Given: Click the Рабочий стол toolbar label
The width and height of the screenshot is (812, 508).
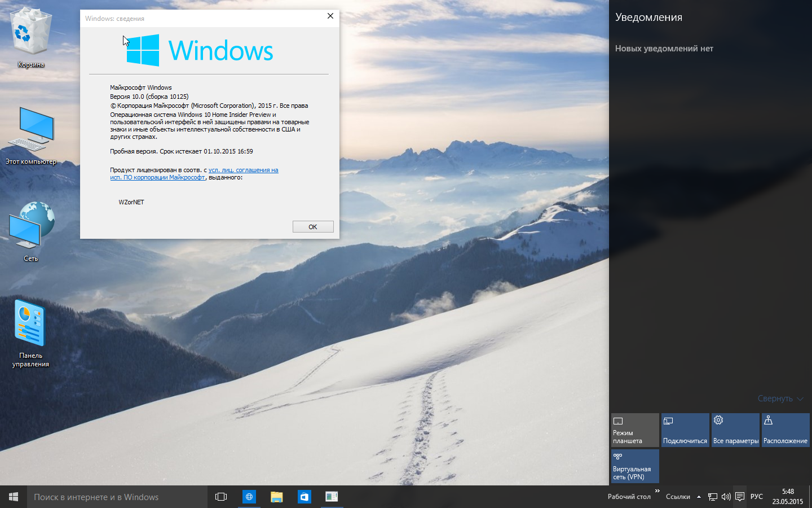Looking at the screenshot, I should (629, 497).
